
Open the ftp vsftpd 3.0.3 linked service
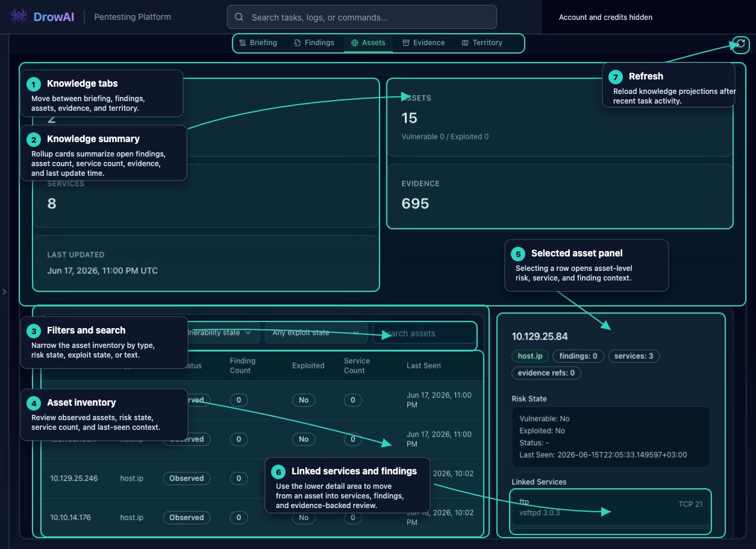pyautogui.click(x=610, y=507)
